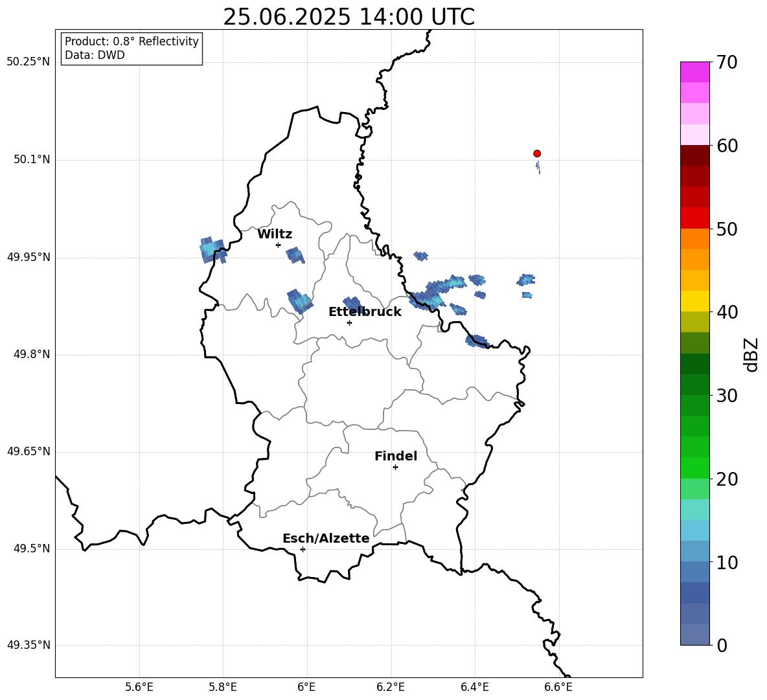Click the 49.5°N latitude label
767x700 pixels.
[32, 548]
